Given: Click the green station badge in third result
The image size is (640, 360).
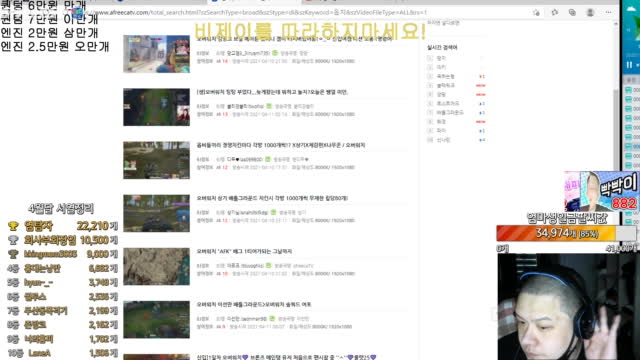Looking at the screenshot, I should (267, 159).
